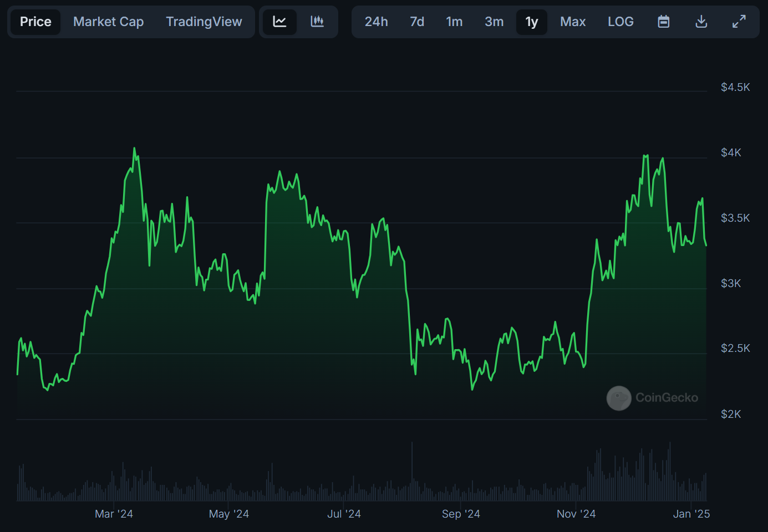Click the Mar '24 date axis label
Viewport: 768px width, 532px height.
pos(114,514)
